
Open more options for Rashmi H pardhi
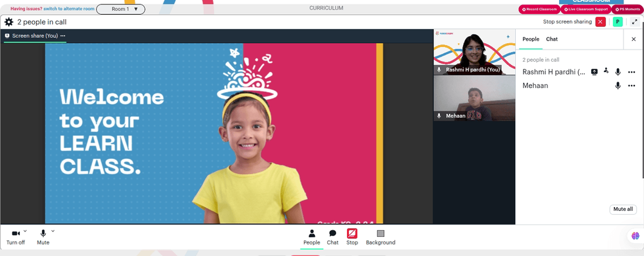click(x=631, y=72)
